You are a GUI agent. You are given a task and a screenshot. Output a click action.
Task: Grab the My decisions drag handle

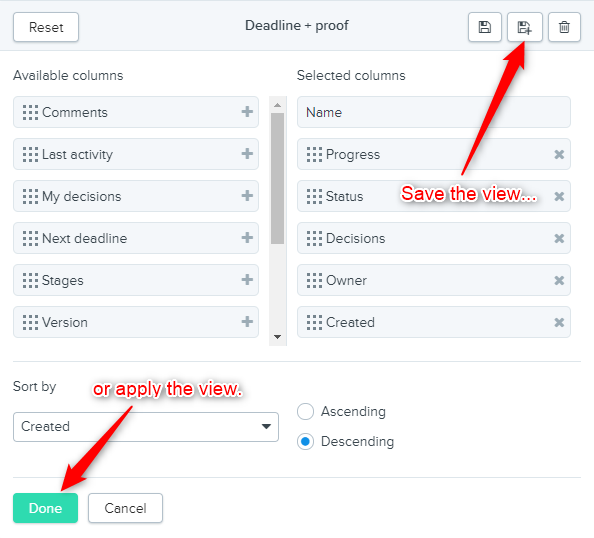point(30,197)
